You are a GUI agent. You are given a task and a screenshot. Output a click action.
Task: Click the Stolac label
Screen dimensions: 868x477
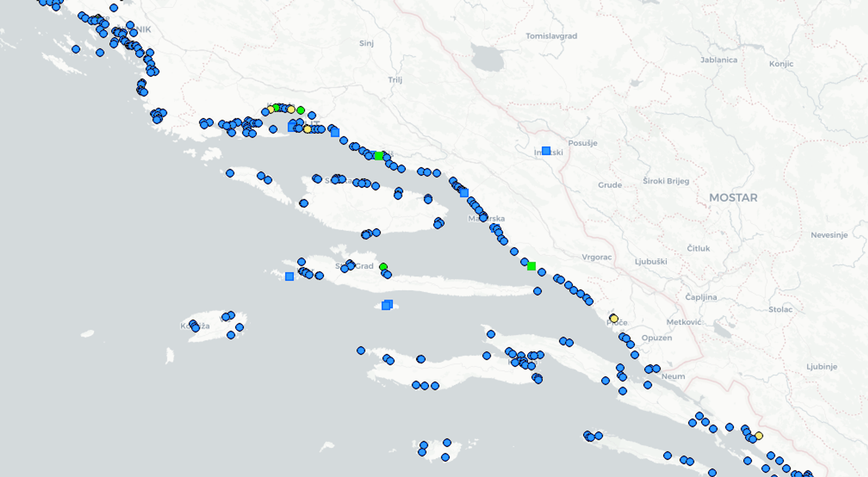pyautogui.click(x=780, y=310)
